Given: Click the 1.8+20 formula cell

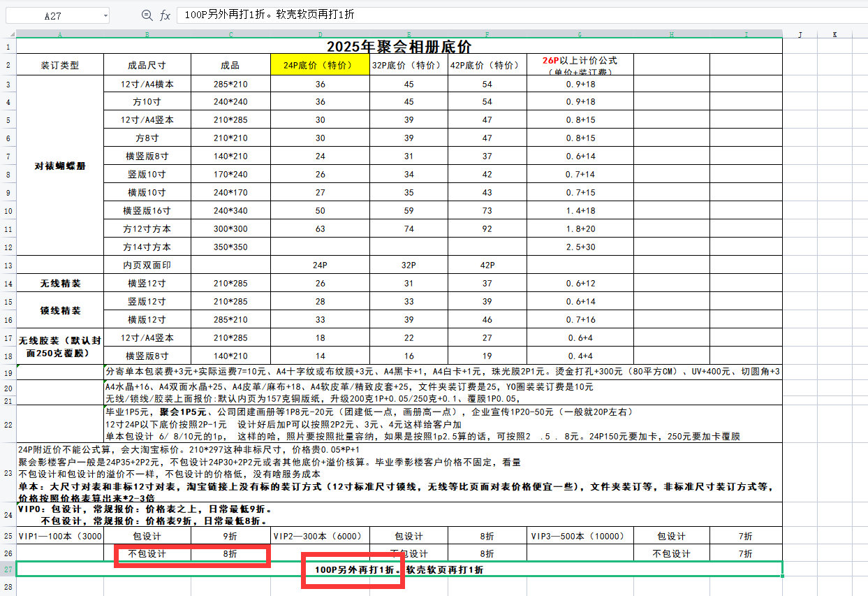Looking at the screenshot, I should [x=580, y=228].
